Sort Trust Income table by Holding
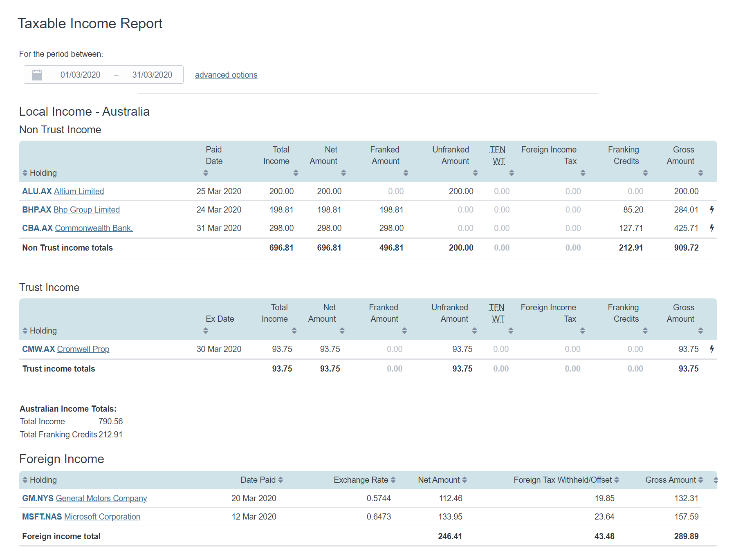This screenshot has width=736, height=560. coord(25,331)
